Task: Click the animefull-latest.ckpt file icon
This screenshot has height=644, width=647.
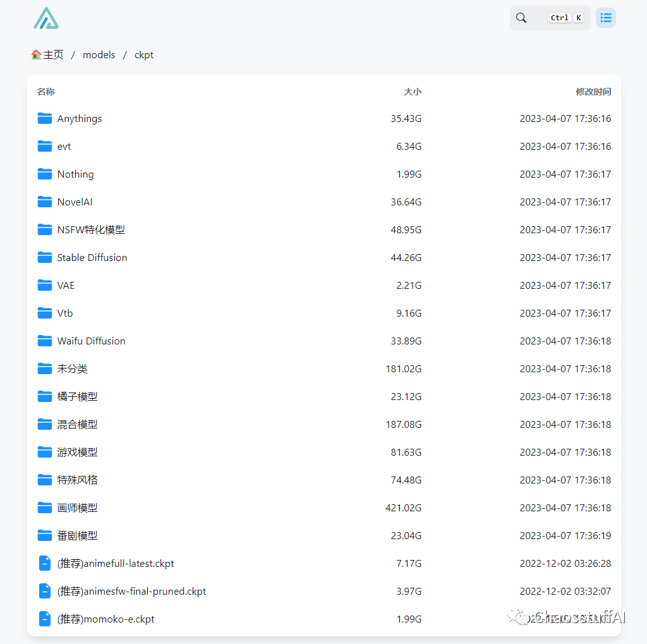Action: 45,564
